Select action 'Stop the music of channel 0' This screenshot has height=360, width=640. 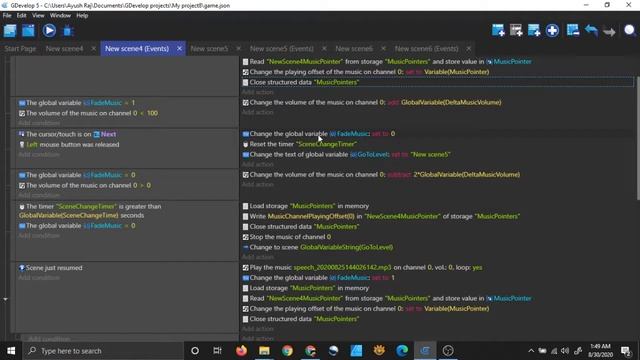[x=287, y=237]
